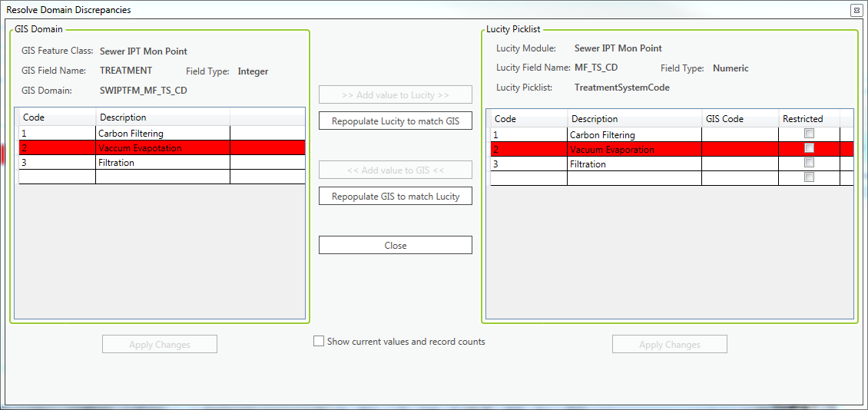Toggle Restricted checkbox in empty Lucity row
868x410 pixels.
click(x=810, y=177)
